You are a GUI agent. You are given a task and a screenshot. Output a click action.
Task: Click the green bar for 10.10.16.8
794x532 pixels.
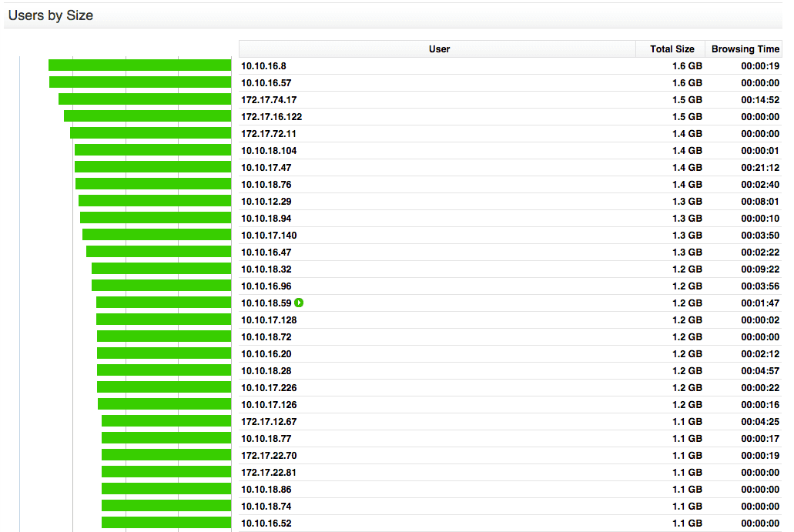point(139,65)
